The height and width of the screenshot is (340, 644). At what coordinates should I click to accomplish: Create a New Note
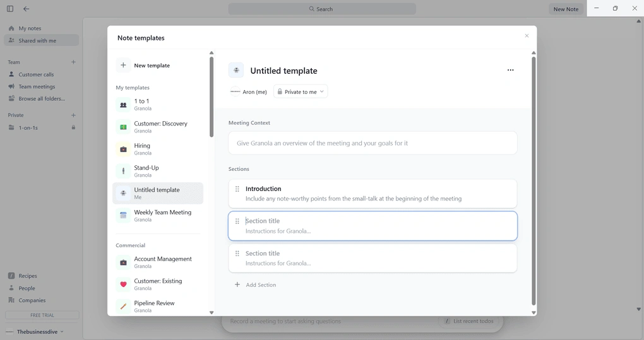click(566, 9)
